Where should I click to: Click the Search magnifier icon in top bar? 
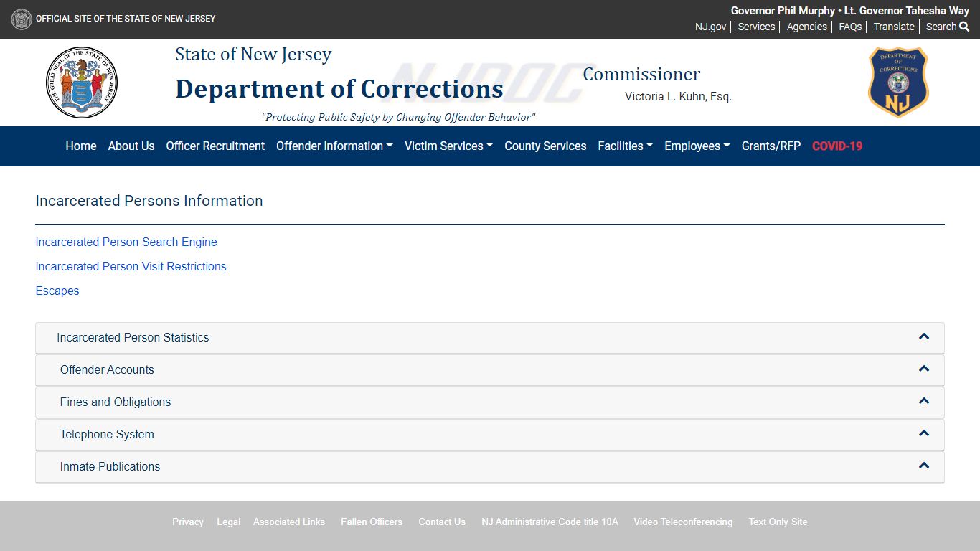[964, 27]
